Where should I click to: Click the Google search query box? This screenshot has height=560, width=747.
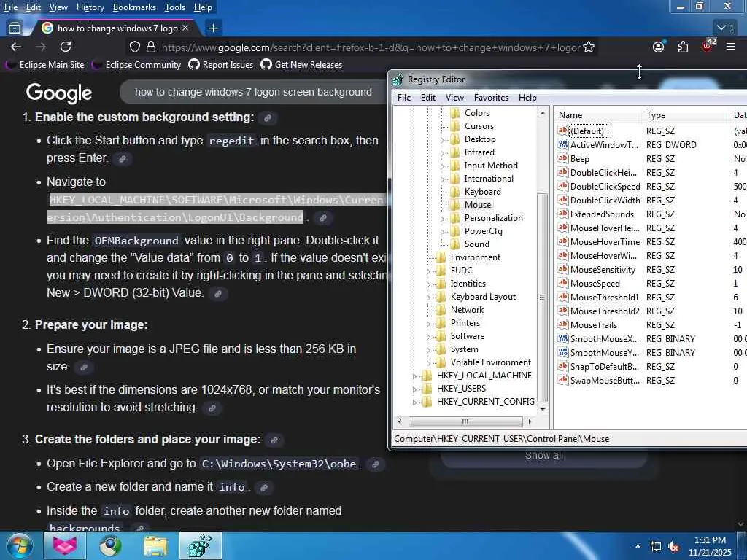pyautogui.click(x=253, y=92)
